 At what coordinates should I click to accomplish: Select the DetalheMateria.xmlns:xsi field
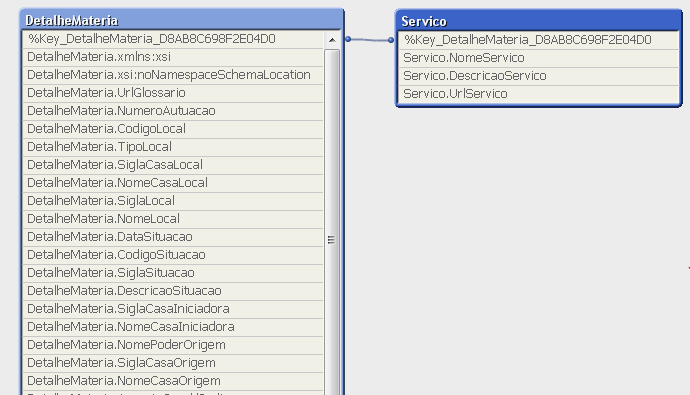point(173,57)
